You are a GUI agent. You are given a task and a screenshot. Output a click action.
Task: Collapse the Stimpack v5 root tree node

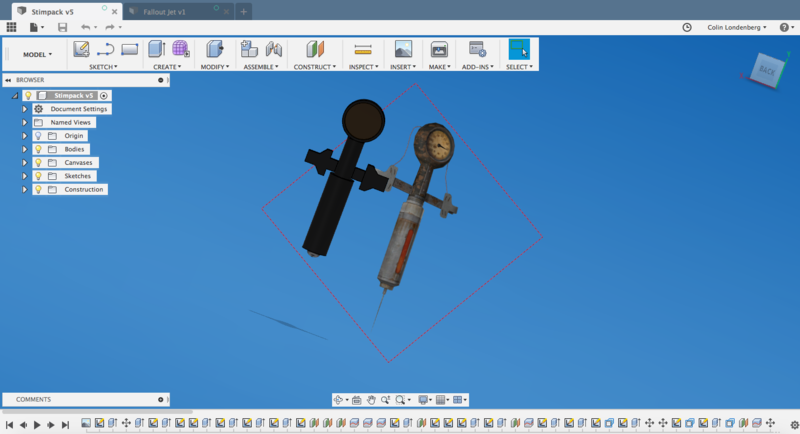point(15,95)
